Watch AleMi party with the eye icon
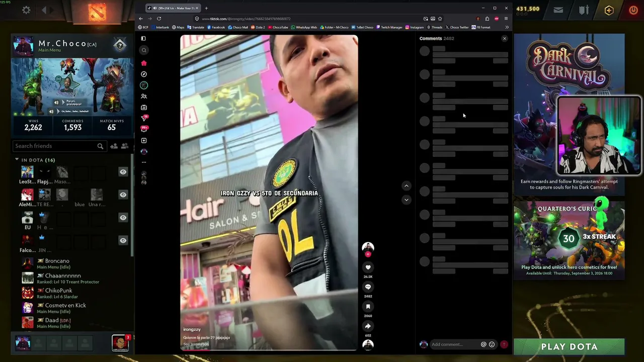Screen dimensions: 644x362 point(123,195)
